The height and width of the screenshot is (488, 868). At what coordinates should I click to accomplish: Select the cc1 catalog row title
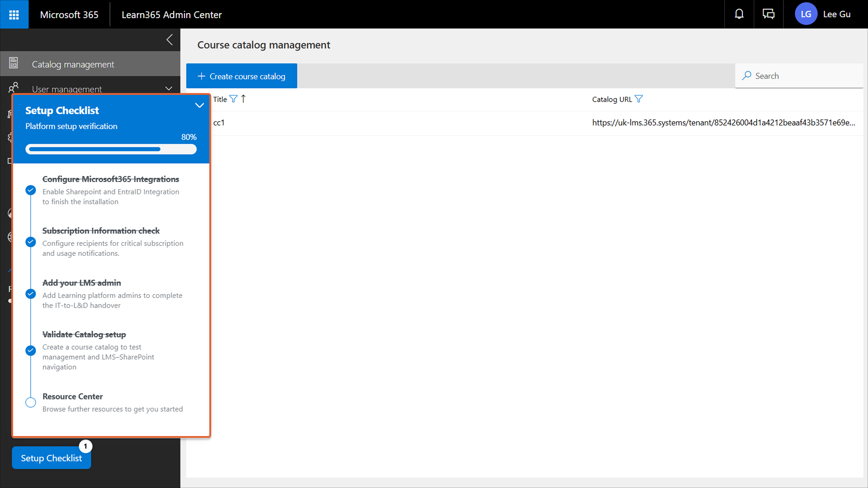click(219, 122)
